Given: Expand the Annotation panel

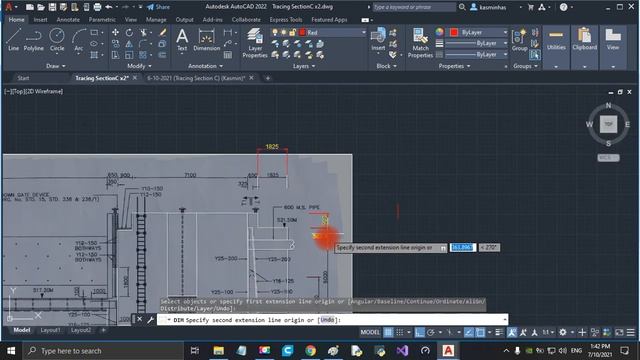Looking at the screenshot, I should click(x=205, y=66).
